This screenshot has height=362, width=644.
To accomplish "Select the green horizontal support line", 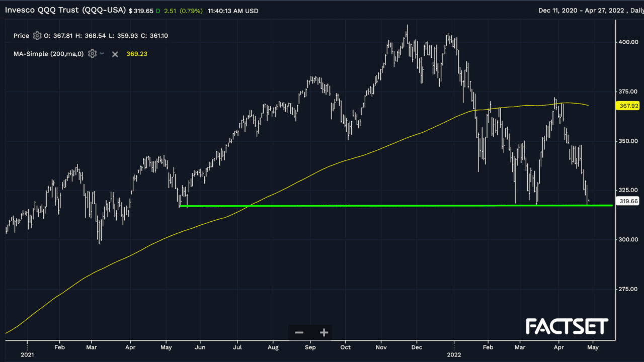I will [352, 206].
